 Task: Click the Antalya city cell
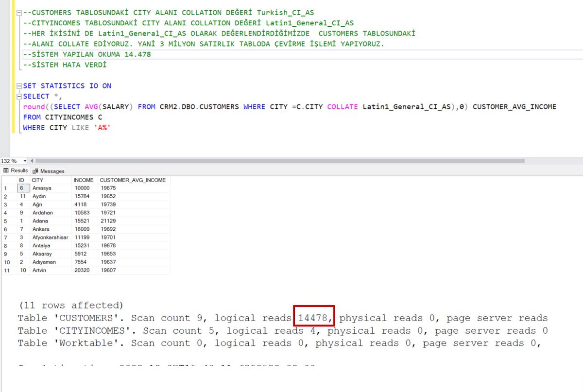pyautogui.click(x=50, y=246)
